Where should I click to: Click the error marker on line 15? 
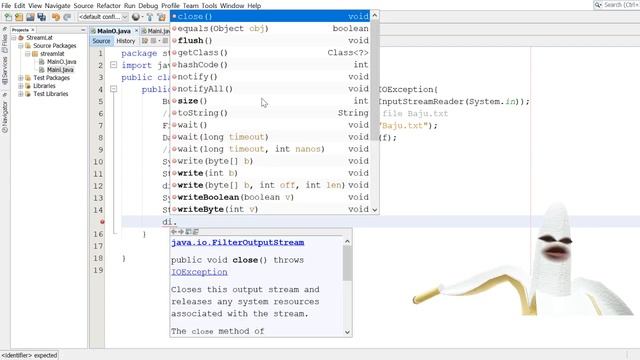pos(102,222)
